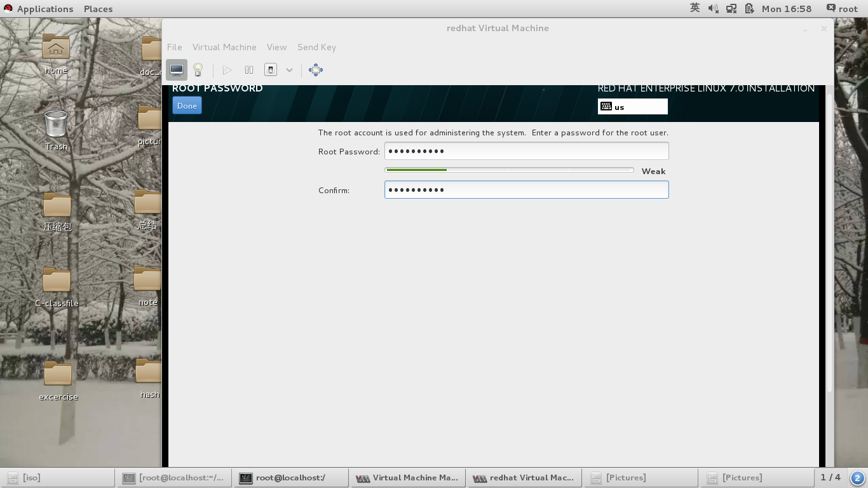The width and height of the screenshot is (868, 488).
Task: Click the password strength bar
Action: tap(509, 170)
